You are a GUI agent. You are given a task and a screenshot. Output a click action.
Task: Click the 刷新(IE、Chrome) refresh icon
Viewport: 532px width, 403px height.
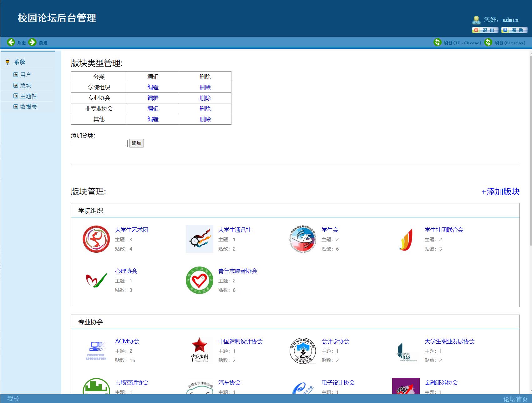click(x=438, y=42)
